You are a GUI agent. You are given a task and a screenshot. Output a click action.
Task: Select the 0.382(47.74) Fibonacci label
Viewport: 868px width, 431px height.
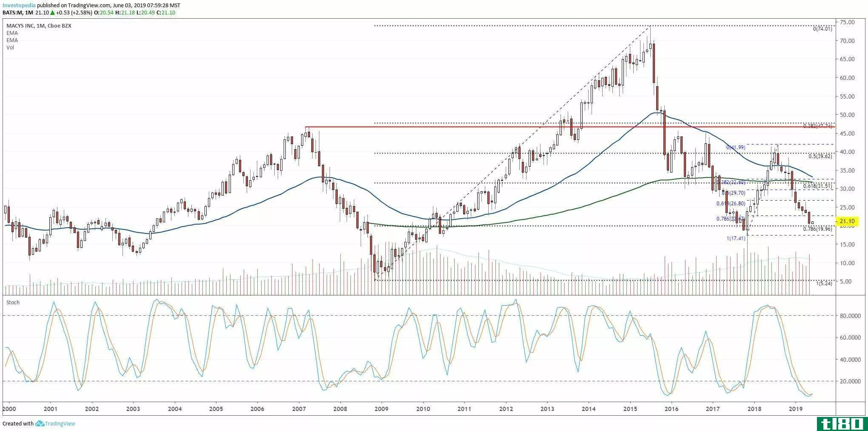818,126
